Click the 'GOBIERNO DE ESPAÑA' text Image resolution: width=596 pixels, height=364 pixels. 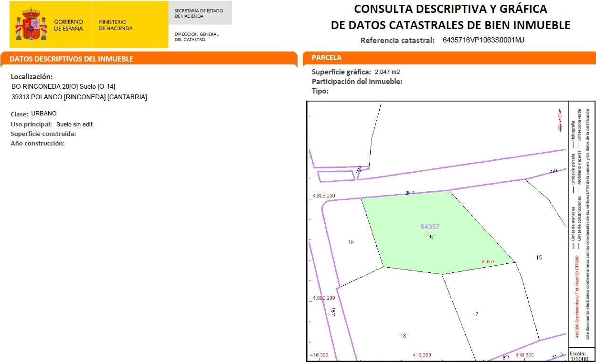point(68,25)
